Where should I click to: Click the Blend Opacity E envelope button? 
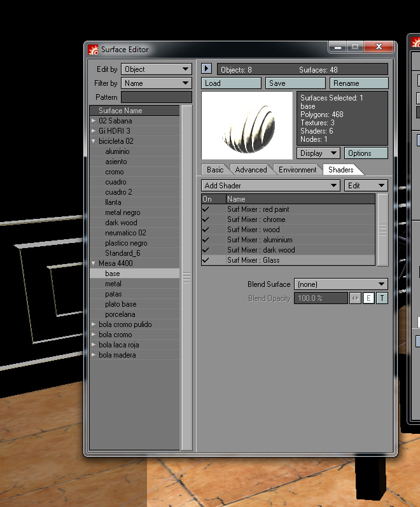pos(368,298)
